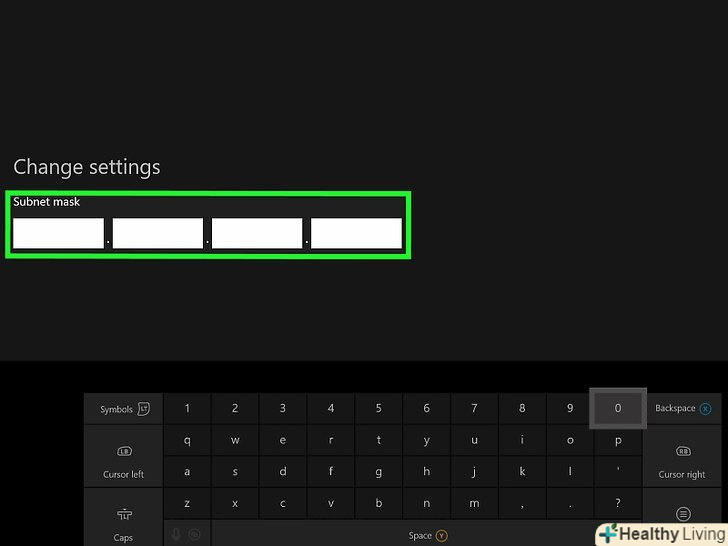Click the first Subnet mask octet field

click(x=58, y=233)
